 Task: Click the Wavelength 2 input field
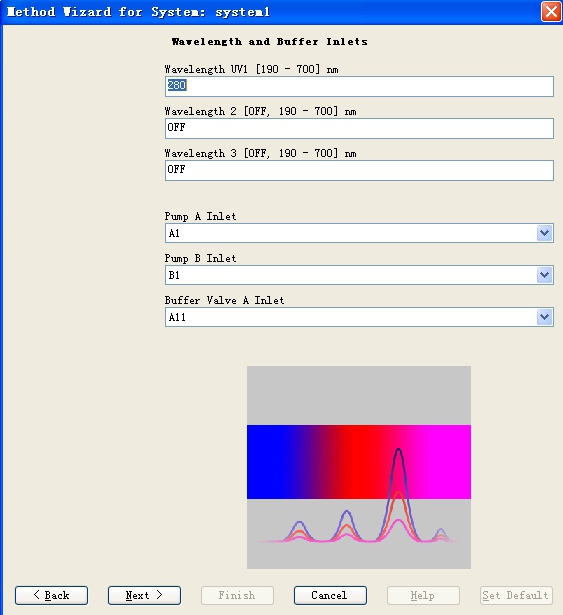359,128
